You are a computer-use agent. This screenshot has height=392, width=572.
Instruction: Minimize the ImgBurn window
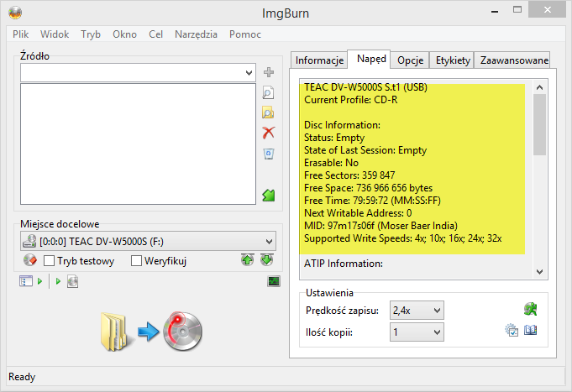point(495,11)
